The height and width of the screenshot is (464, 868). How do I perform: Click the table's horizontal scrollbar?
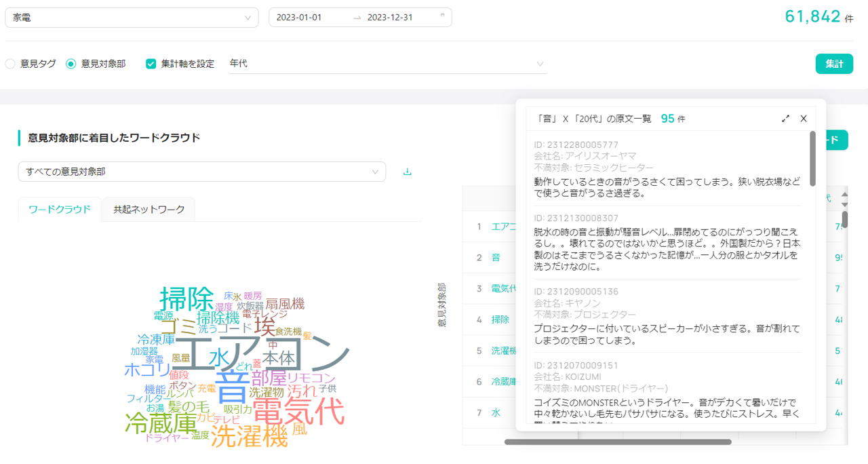pos(618,442)
